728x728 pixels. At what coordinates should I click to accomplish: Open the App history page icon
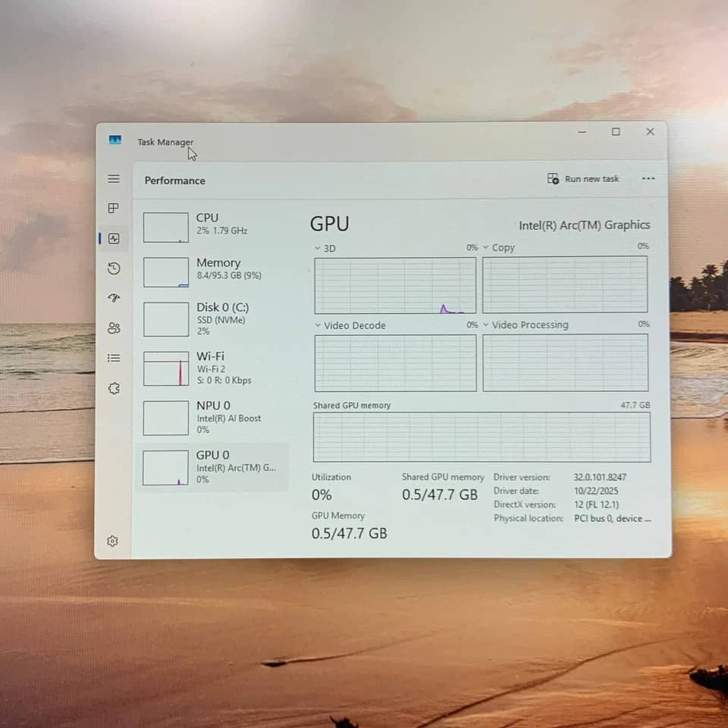point(114,268)
